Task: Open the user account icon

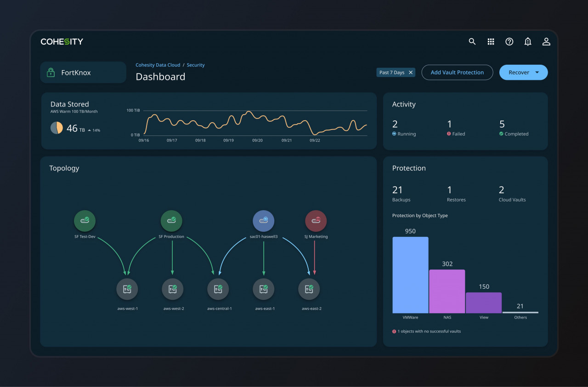Action: pyautogui.click(x=546, y=41)
